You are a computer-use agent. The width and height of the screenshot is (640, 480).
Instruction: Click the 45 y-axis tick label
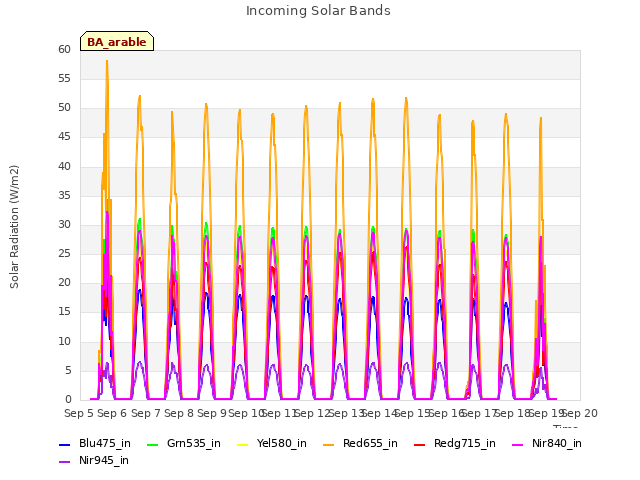(x=64, y=137)
